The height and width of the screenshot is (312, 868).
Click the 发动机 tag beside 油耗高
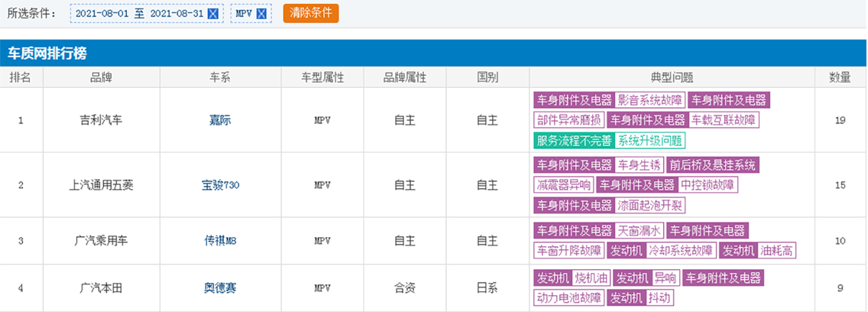[x=739, y=251]
